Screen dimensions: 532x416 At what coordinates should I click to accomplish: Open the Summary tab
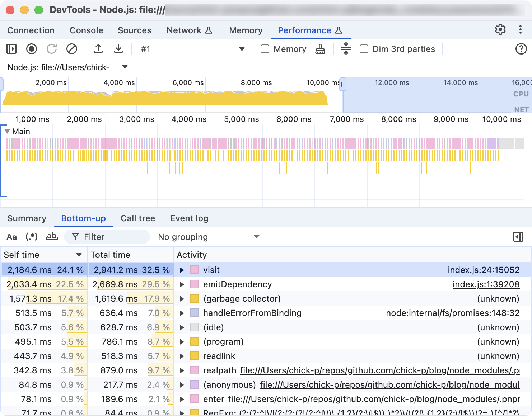[27, 218]
